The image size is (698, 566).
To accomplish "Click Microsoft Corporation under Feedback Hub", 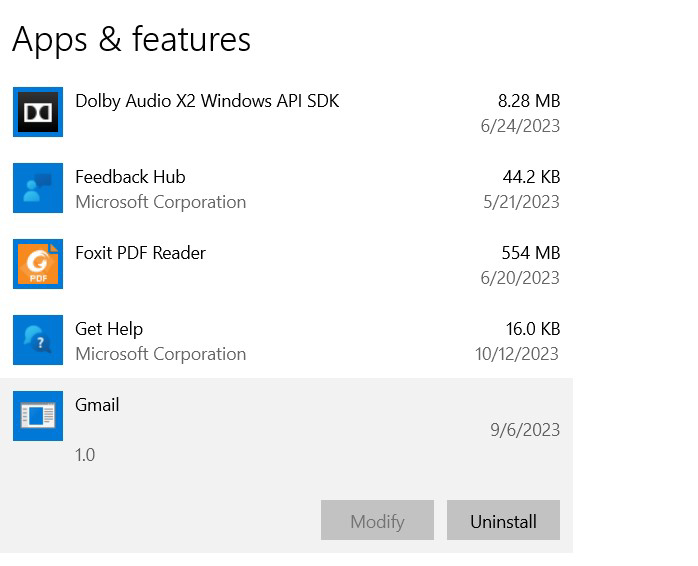I will click(x=160, y=202).
